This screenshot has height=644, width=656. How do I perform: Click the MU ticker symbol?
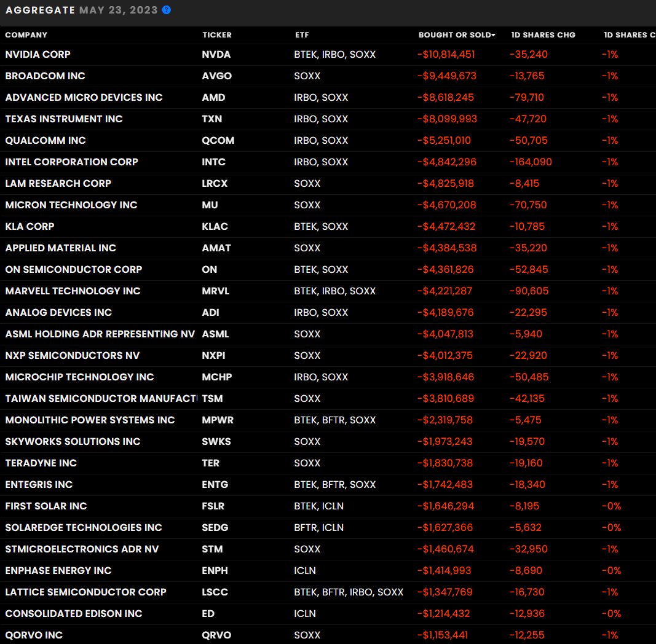(210, 205)
